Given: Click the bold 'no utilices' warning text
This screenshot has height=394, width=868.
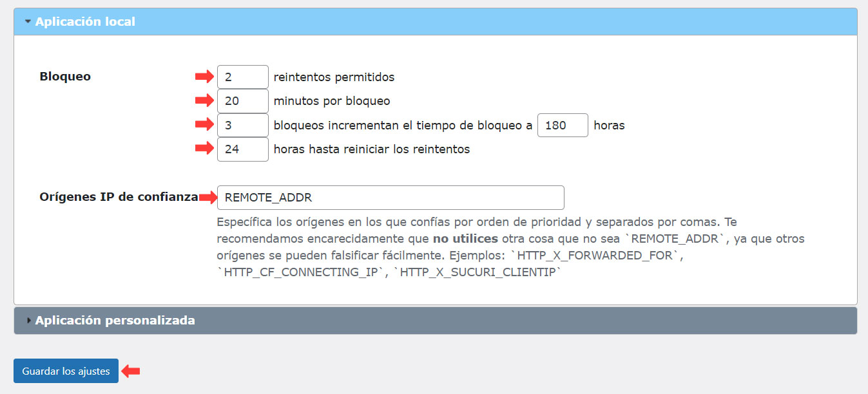Looking at the screenshot, I should [x=465, y=239].
